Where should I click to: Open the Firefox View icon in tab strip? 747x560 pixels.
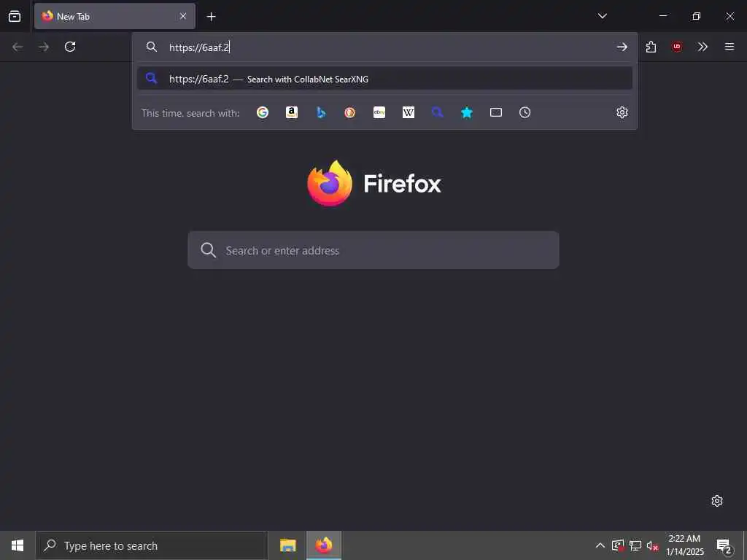coord(15,16)
